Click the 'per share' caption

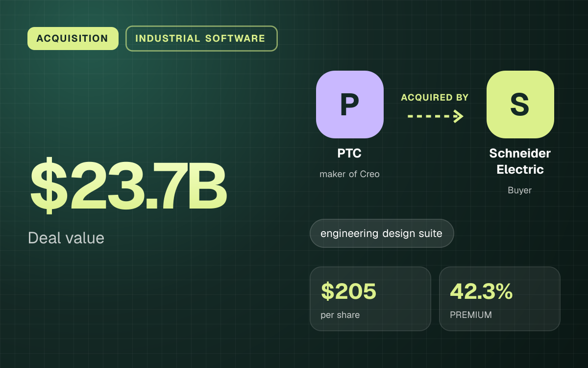340,315
